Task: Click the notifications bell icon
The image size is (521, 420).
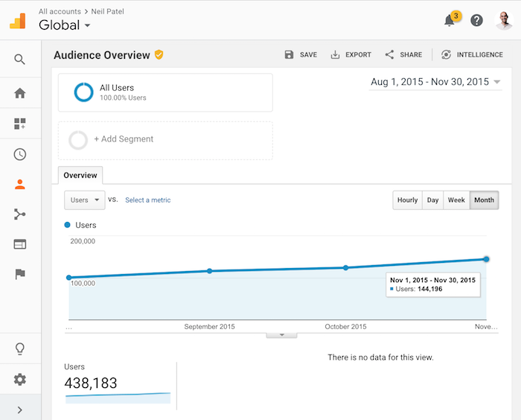Action: point(450,21)
